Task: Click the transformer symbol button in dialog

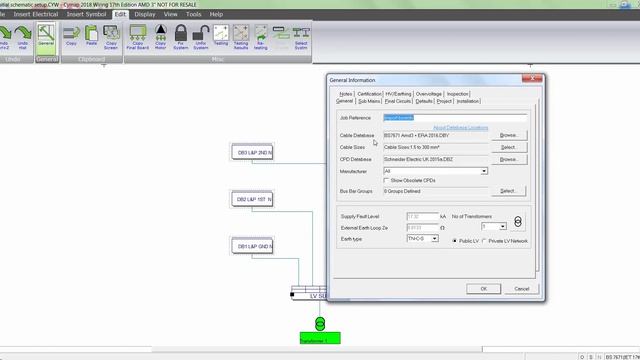Action: click(518, 222)
